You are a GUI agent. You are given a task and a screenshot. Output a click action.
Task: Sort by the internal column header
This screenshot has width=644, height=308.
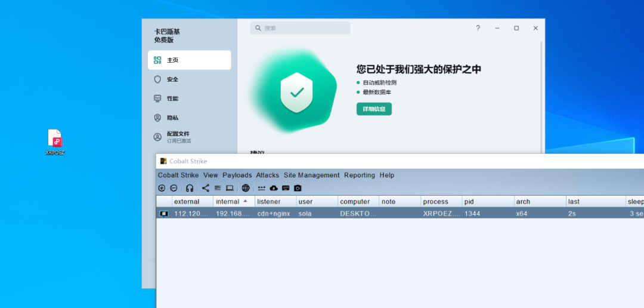point(234,202)
